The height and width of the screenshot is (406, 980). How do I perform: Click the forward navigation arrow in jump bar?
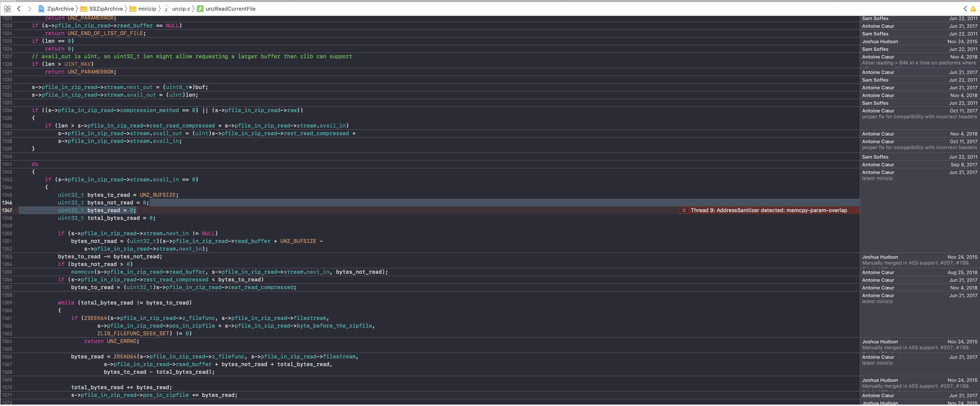(30, 8)
